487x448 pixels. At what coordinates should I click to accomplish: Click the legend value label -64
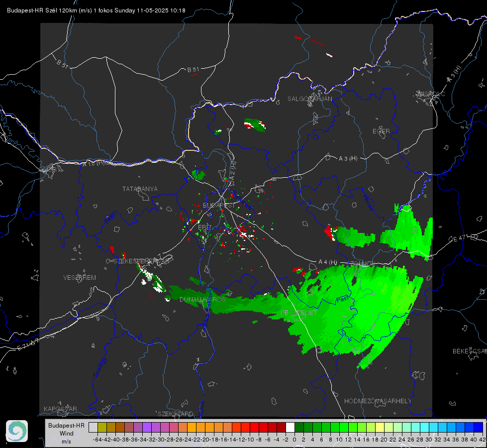tap(97, 440)
